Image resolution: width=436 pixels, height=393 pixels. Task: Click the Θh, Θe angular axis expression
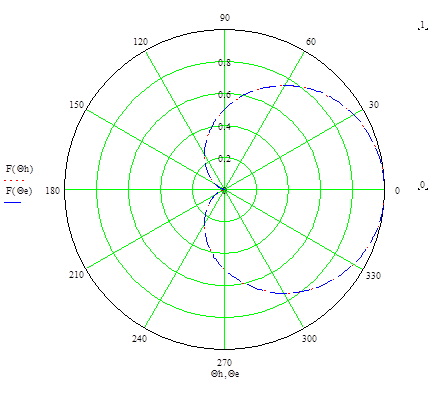click(225, 374)
